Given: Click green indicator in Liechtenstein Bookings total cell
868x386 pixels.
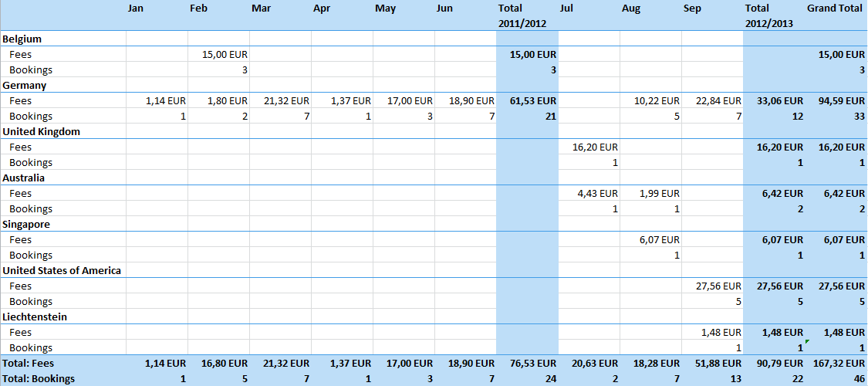Looking at the screenshot, I should coord(806,341).
